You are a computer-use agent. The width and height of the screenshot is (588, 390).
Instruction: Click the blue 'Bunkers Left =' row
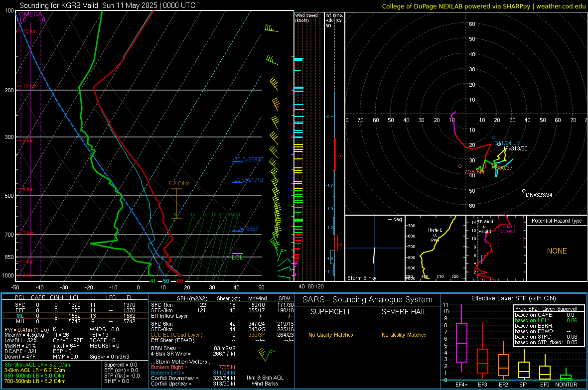[193, 373]
